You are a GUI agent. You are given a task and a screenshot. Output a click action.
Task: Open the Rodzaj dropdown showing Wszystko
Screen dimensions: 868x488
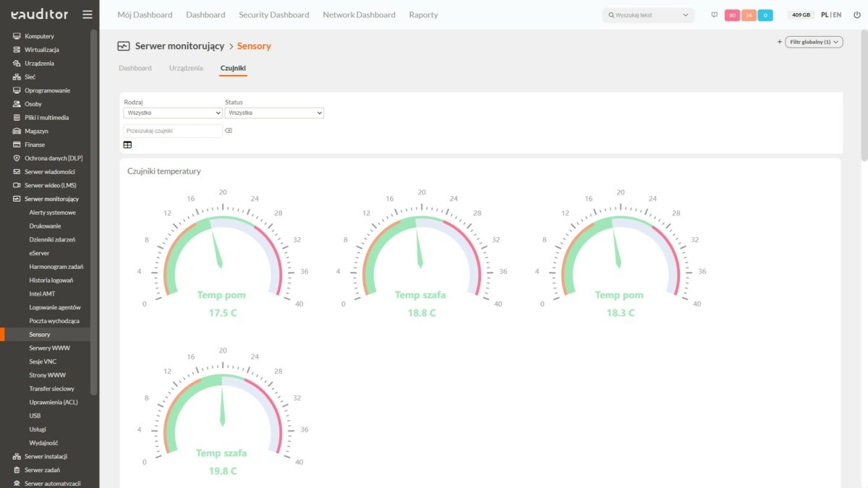click(172, 113)
